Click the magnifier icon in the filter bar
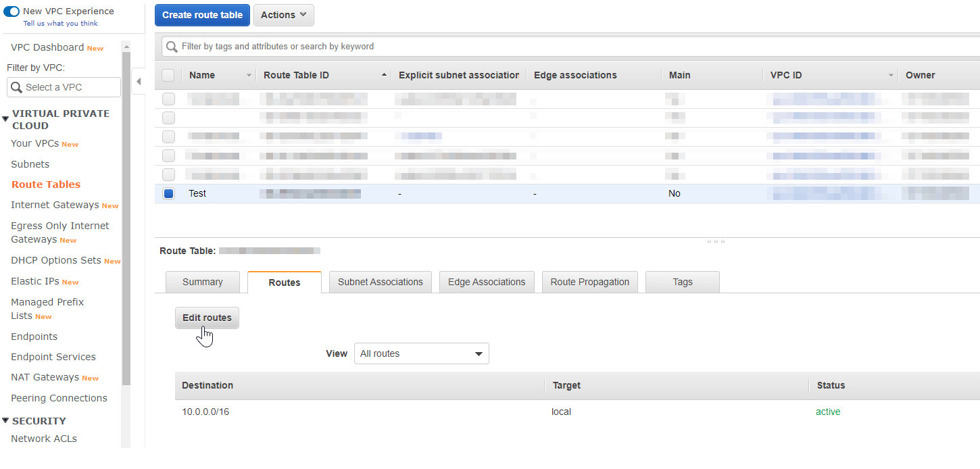 coord(172,47)
